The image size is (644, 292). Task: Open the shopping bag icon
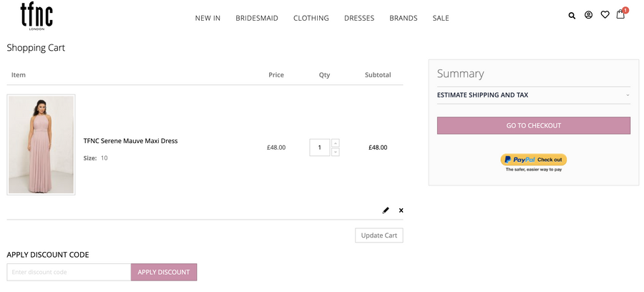620,14
